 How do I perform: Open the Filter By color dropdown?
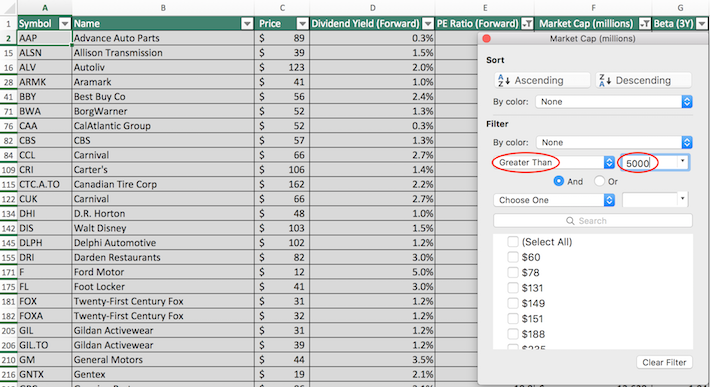(x=614, y=143)
